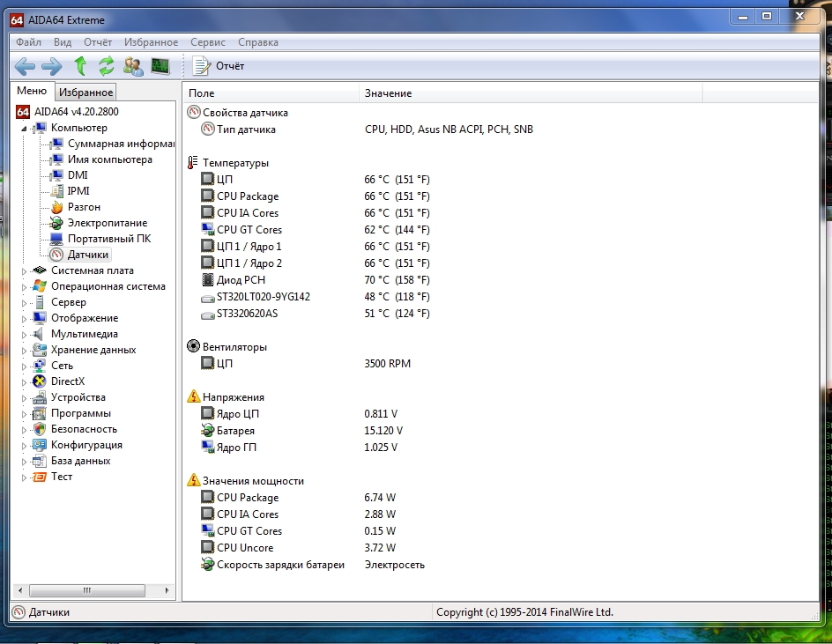832x644 pixels.
Task: Collapse the Компьютер tree node
Action: (24, 129)
